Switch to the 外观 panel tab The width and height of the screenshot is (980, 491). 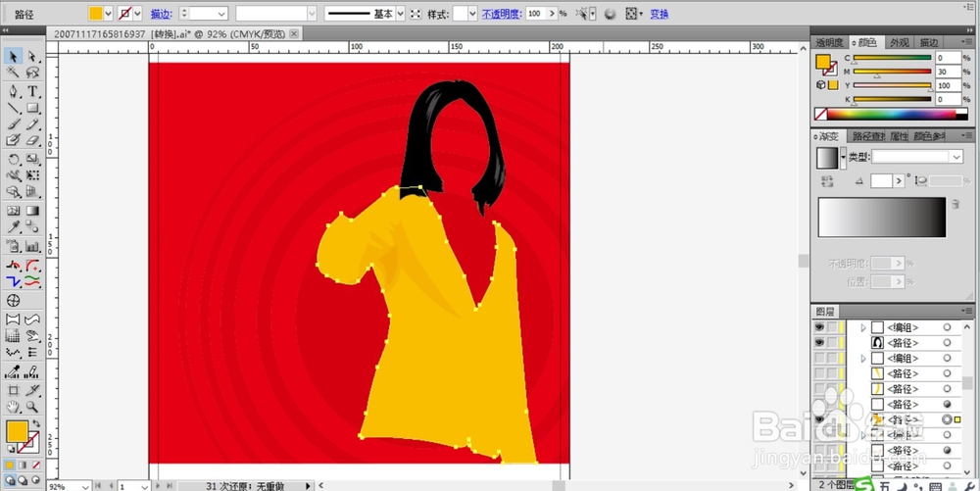tap(900, 42)
